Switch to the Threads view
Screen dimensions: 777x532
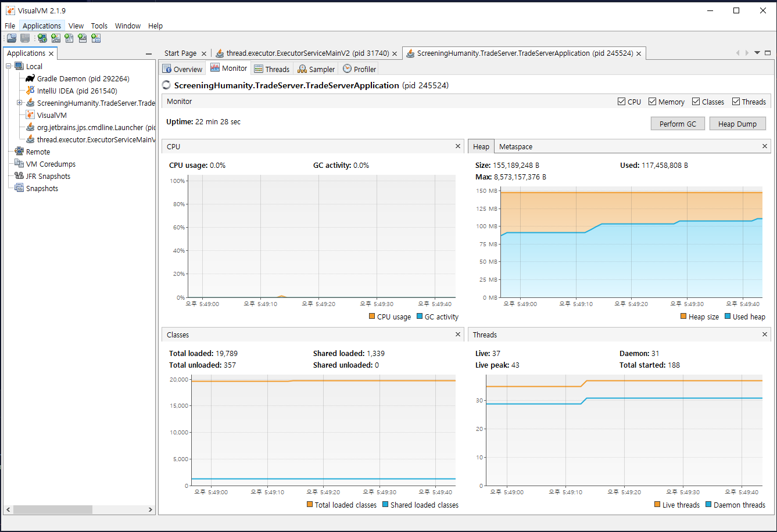[x=272, y=68]
